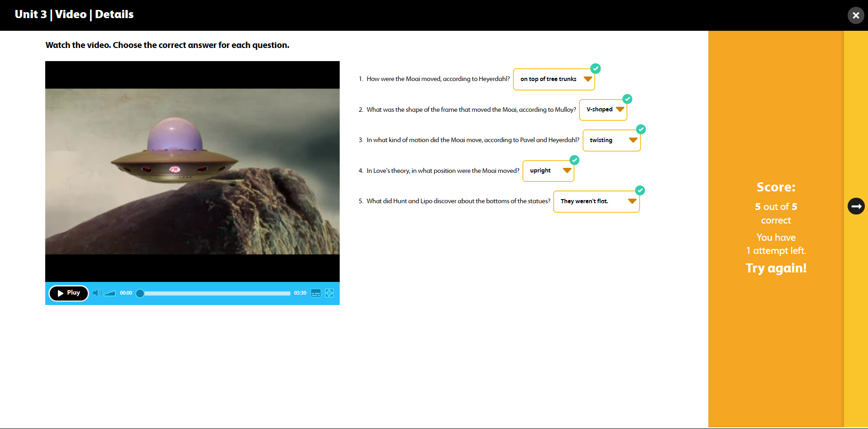Open the 'on top of tree trunks' dropdown

pyautogui.click(x=588, y=79)
